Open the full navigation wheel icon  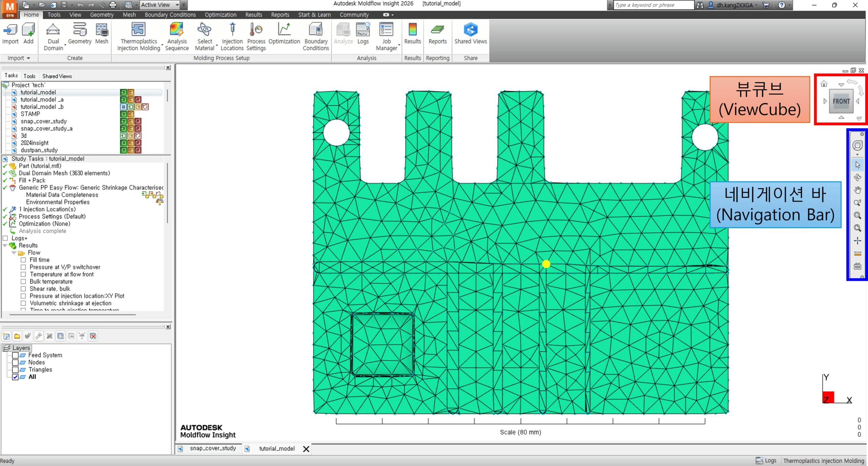click(x=857, y=145)
